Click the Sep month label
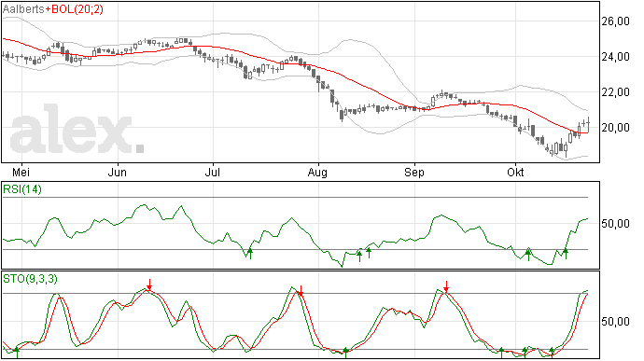Screen dimensions: 644x361 pyautogui.click(x=414, y=173)
